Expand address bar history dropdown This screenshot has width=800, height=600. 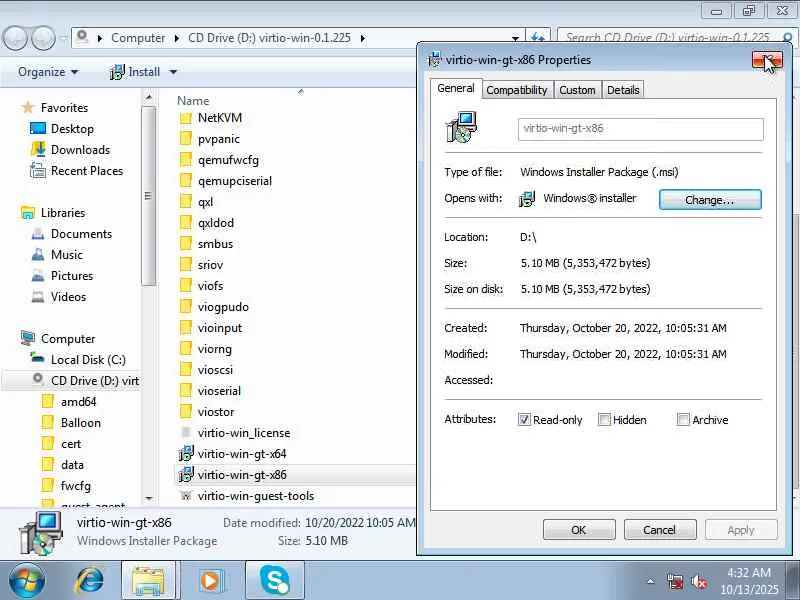point(515,38)
